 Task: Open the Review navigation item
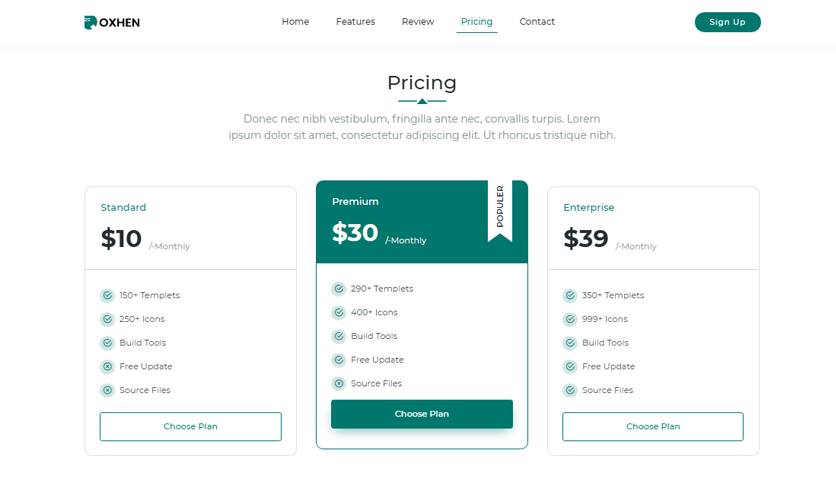pyautogui.click(x=417, y=22)
